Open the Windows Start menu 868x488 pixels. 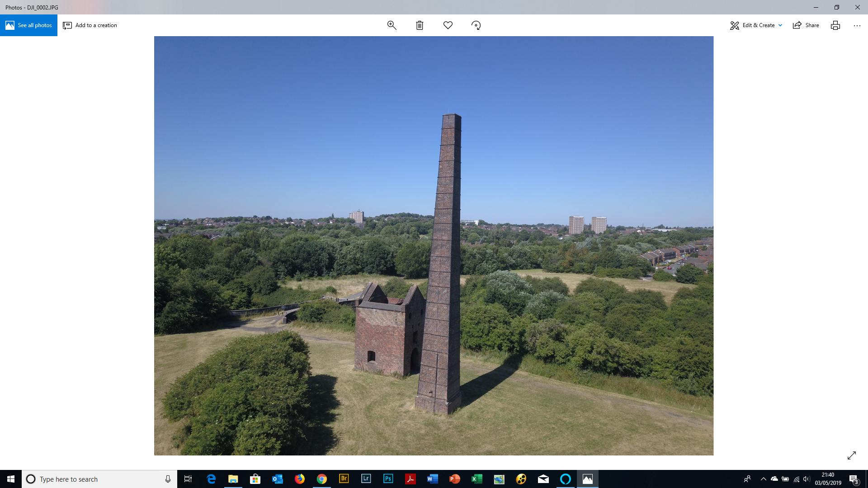pyautogui.click(x=11, y=479)
